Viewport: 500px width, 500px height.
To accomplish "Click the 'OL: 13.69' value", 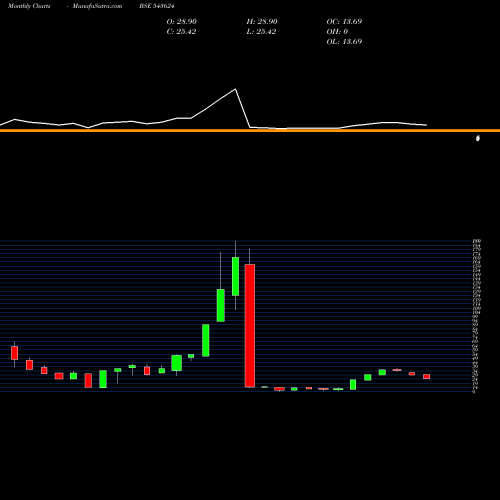I will [x=344, y=41].
